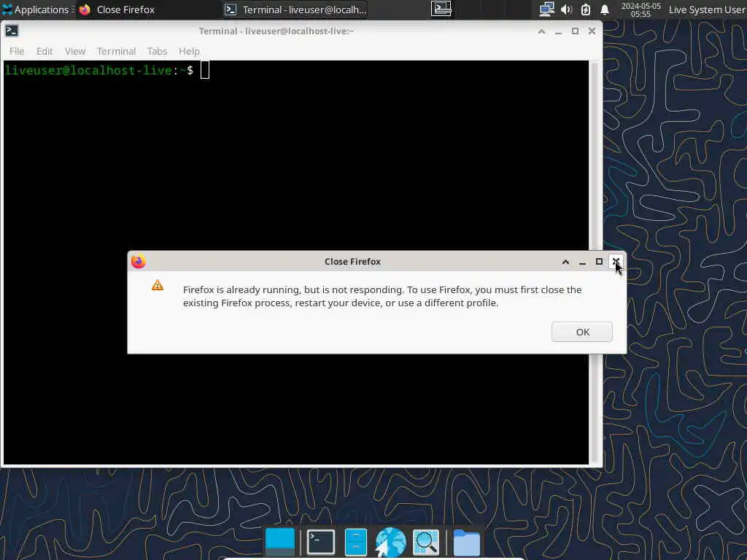
Task: Open the notifications bell icon
Action: (605, 9)
